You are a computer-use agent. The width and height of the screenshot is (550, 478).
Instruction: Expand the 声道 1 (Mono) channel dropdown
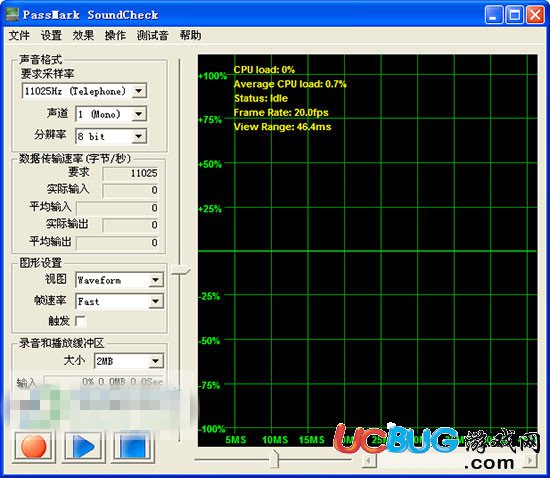pyautogui.click(x=139, y=114)
